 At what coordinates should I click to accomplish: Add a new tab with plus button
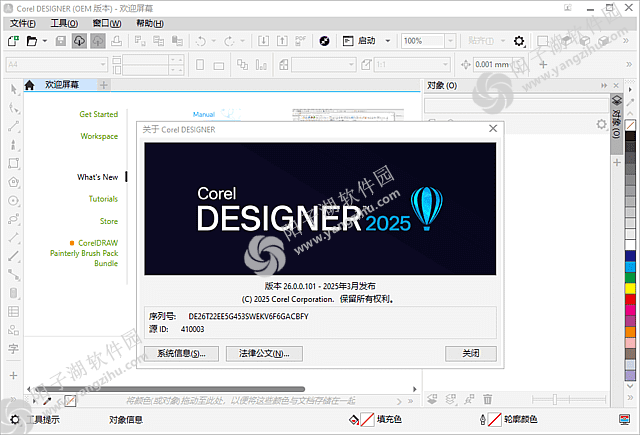(x=104, y=85)
